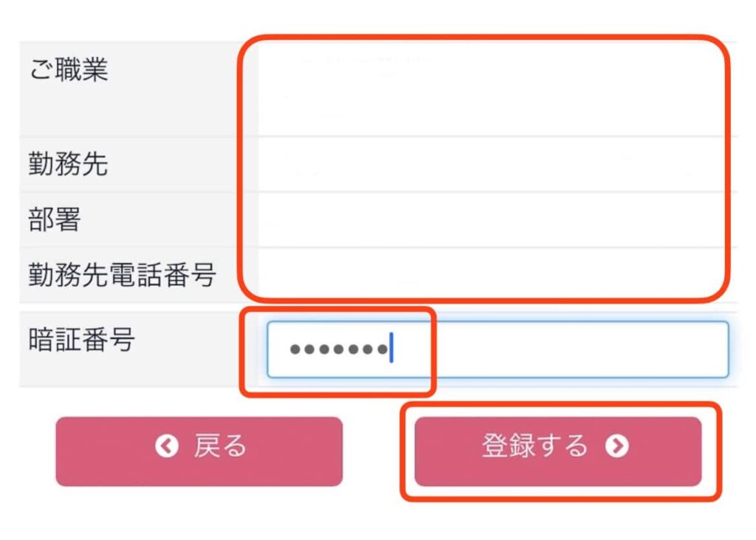Select the 勤務先電話番号 value cell

(498, 275)
